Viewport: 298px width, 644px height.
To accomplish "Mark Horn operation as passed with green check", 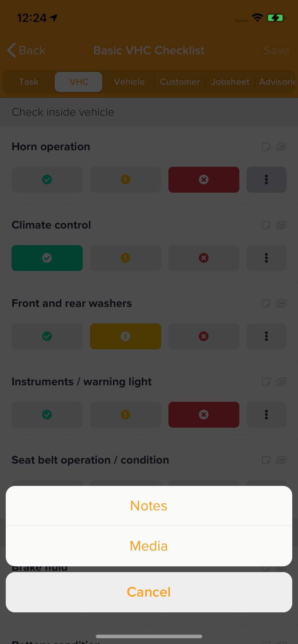I will point(47,180).
